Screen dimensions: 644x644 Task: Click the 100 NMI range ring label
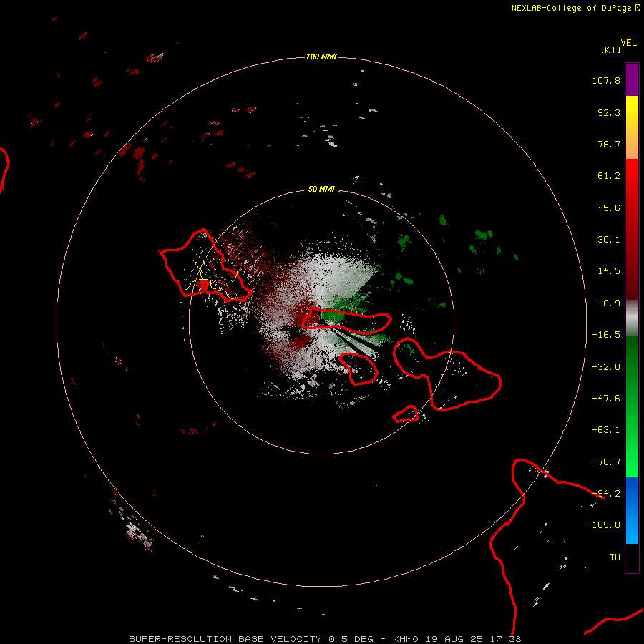click(321, 57)
